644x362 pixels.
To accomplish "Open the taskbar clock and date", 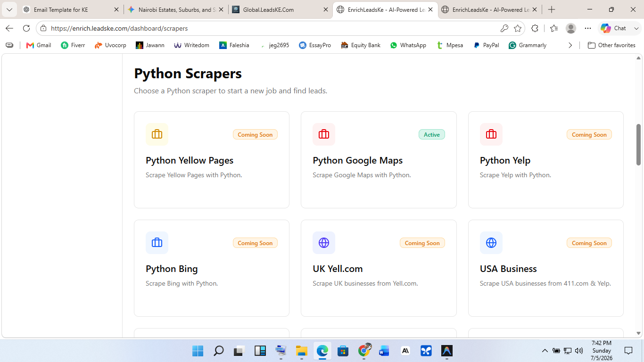I will pos(601,351).
